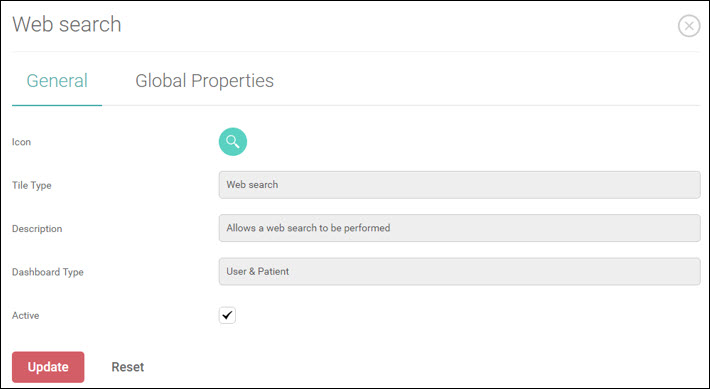Select the Dashboard Type field
Viewport: 710px width, 389px height.
click(460, 272)
